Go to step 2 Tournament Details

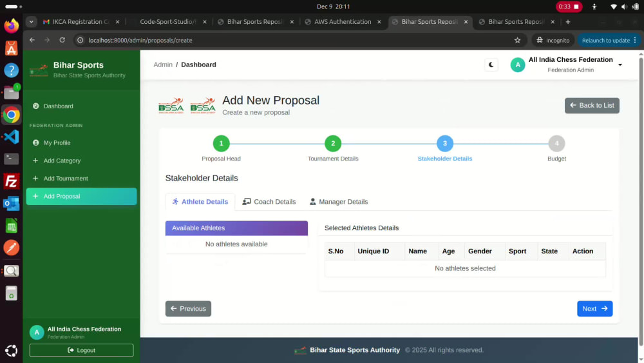333,144
